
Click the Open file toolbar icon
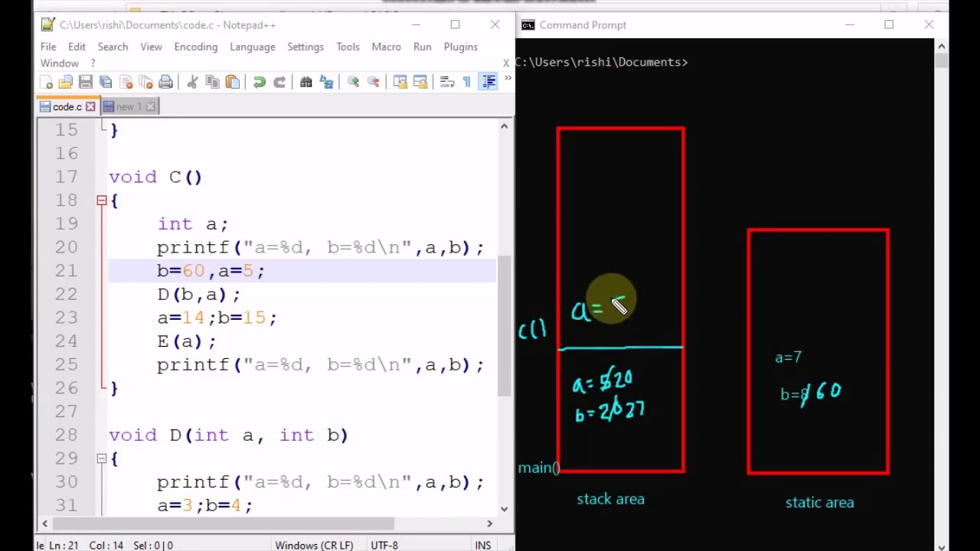66,82
